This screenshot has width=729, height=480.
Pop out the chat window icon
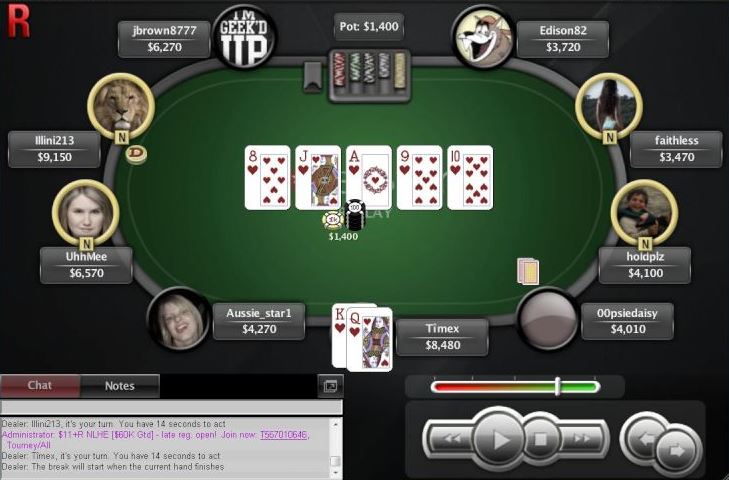click(330, 386)
